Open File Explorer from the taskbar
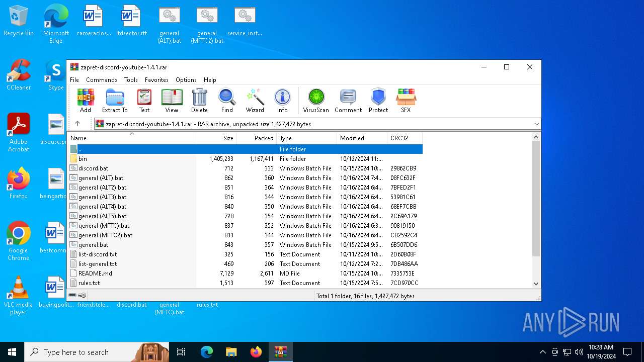This screenshot has width=644, height=362. 231,352
